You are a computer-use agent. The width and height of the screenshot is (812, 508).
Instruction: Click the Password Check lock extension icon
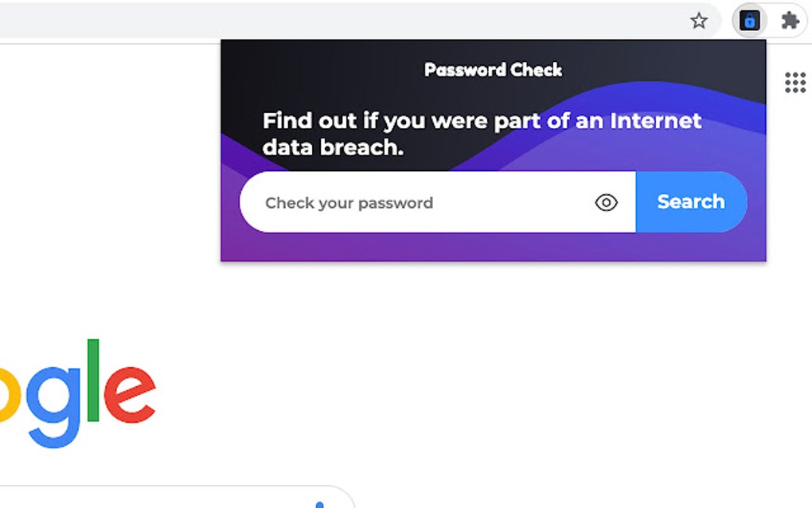(749, 21)
